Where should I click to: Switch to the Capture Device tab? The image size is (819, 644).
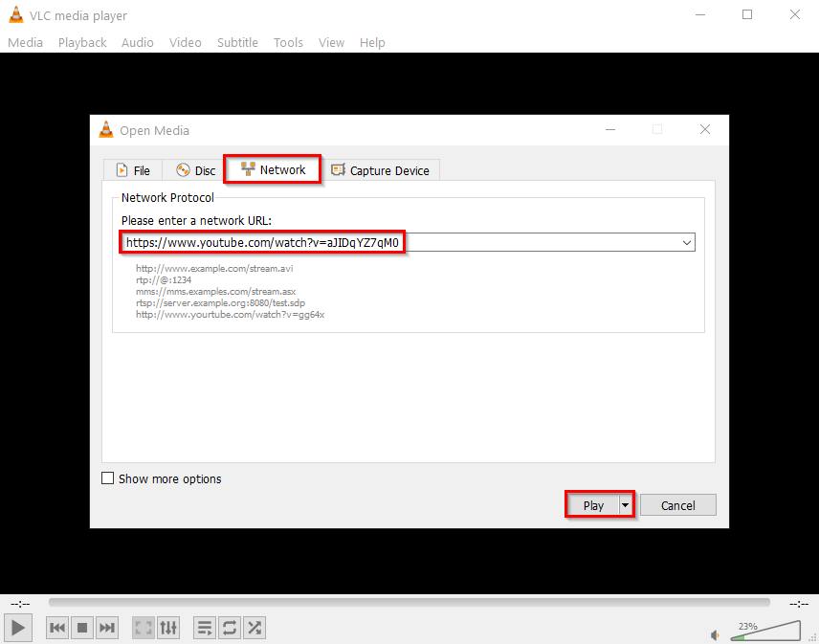point(380,170)
